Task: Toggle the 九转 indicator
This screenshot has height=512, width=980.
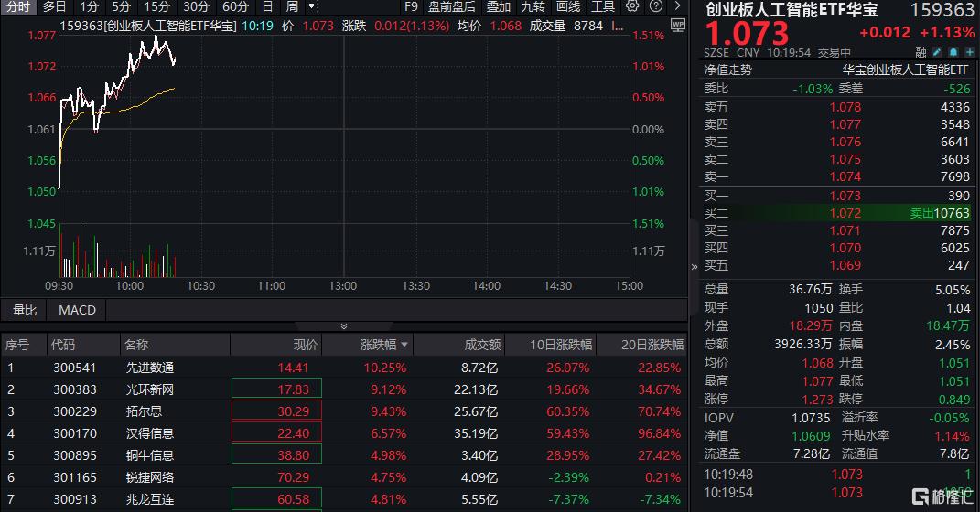Action: (x=533, y=7)
